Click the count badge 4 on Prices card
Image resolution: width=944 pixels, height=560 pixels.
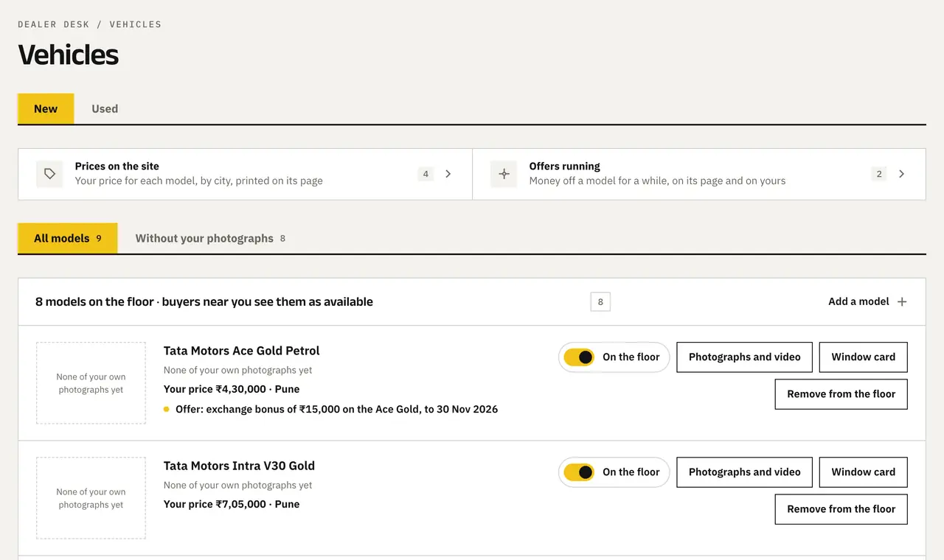426,174
